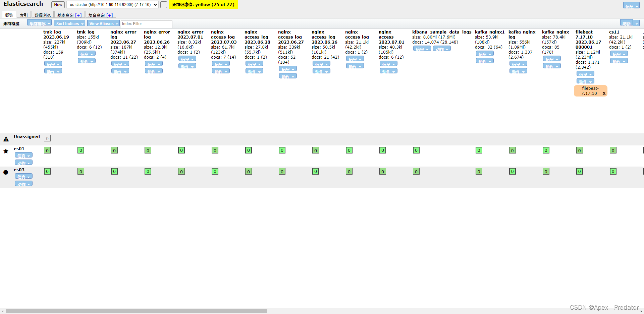Click the Elasticsearch title text
The width and height of the screenshot is (644, 314).
pyautogui.click(x=23, y=4)
